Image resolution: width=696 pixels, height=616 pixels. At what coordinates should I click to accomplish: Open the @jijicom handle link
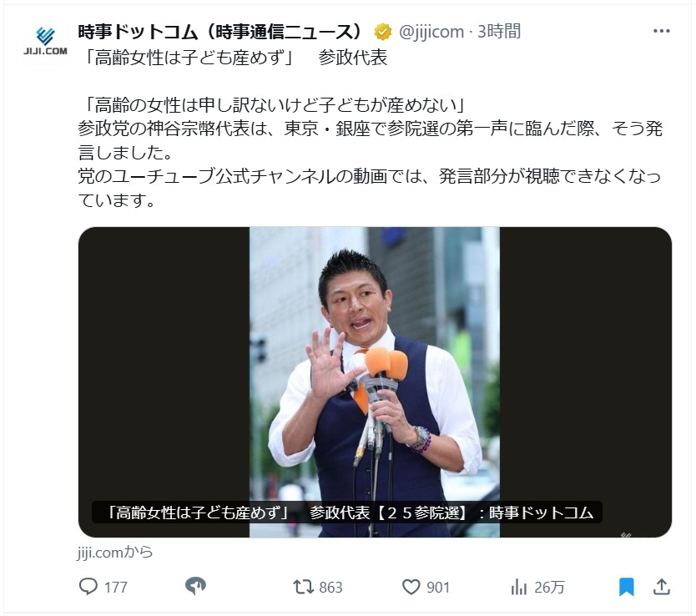[431, 32]
